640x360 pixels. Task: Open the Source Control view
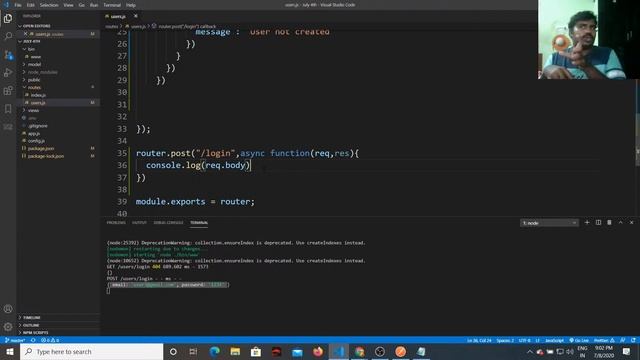coord(8,55)
